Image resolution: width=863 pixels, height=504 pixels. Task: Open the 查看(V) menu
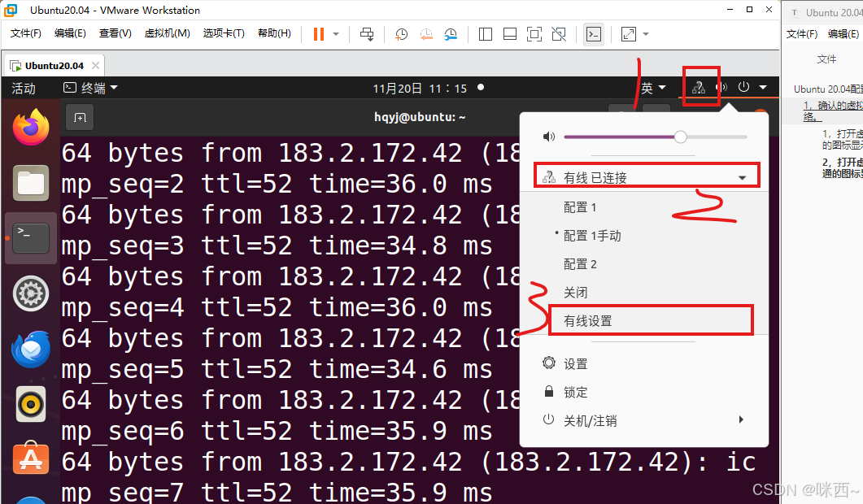point(115,33)
